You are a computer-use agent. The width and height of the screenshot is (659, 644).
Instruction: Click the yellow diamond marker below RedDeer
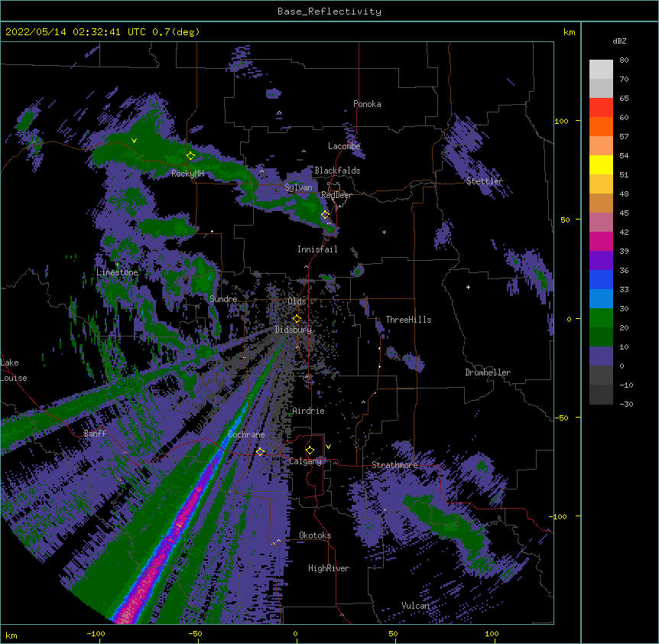(325, 215)
